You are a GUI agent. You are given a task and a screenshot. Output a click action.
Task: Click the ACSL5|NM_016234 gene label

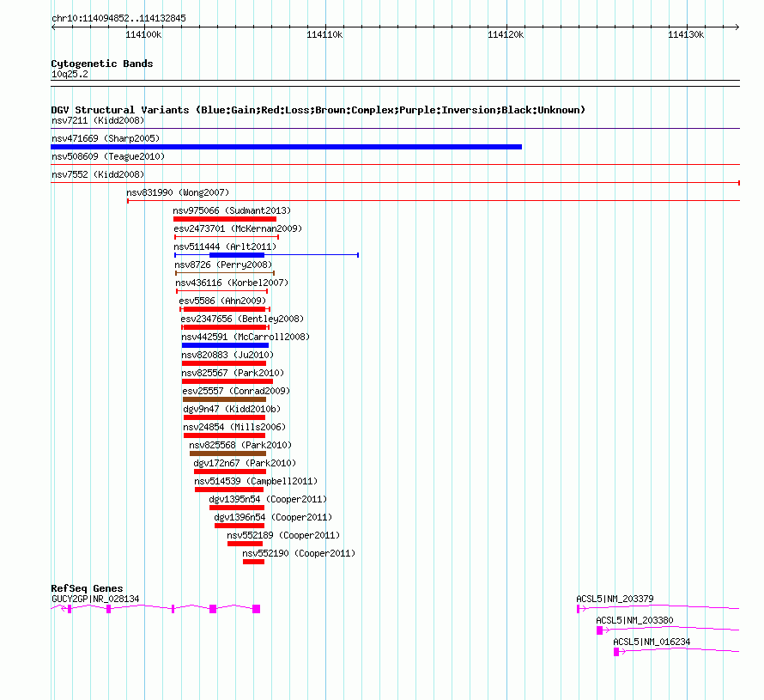[652, 642]
